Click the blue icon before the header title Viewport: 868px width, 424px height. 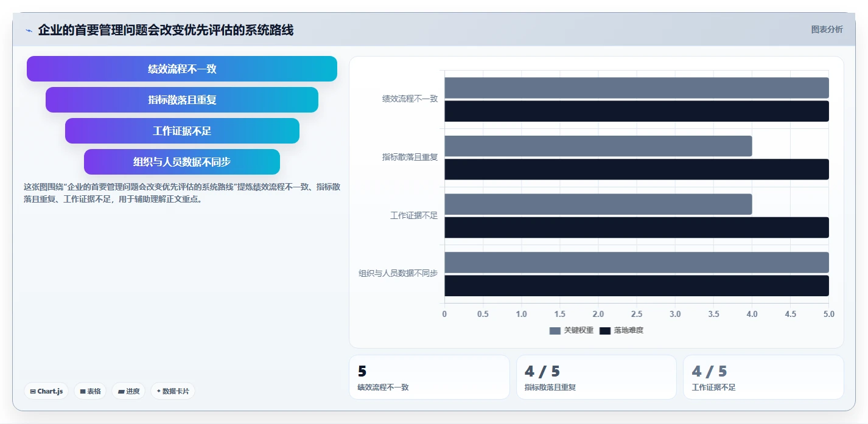(29, 30)
